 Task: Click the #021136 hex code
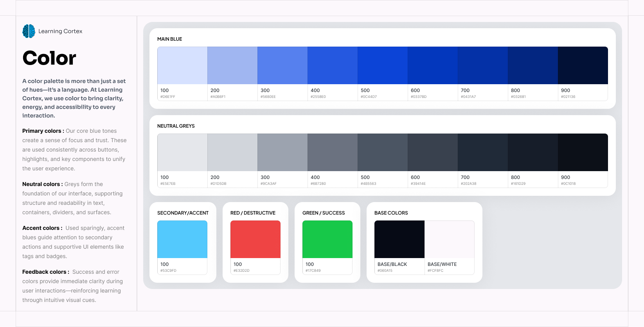tap(568, 97)
